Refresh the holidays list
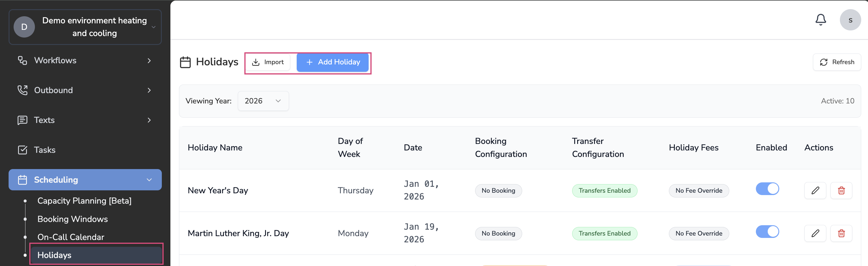This screenshot has height=266, width=868. (x=837, y=62)
